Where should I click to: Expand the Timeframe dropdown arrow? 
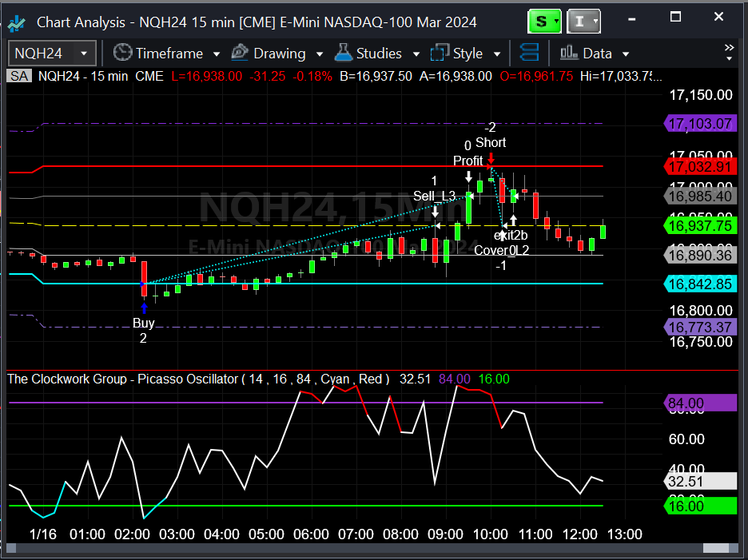tap(217, 54)
